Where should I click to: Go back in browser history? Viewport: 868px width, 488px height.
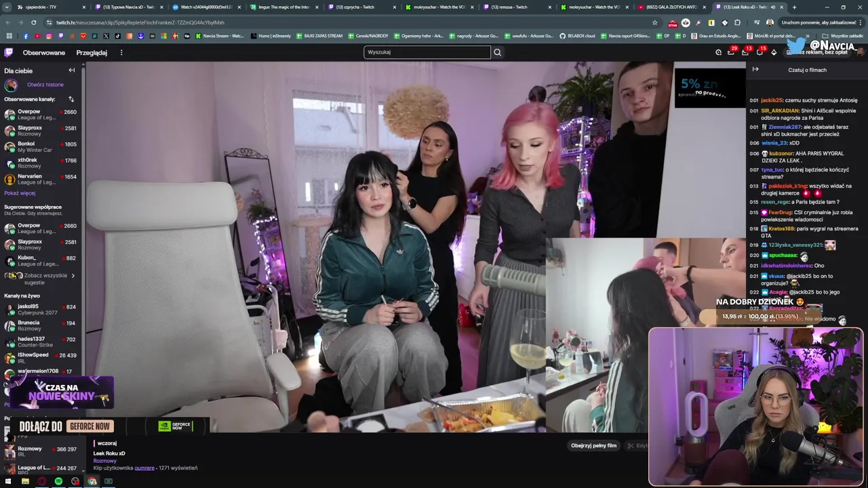coord(7,22)
